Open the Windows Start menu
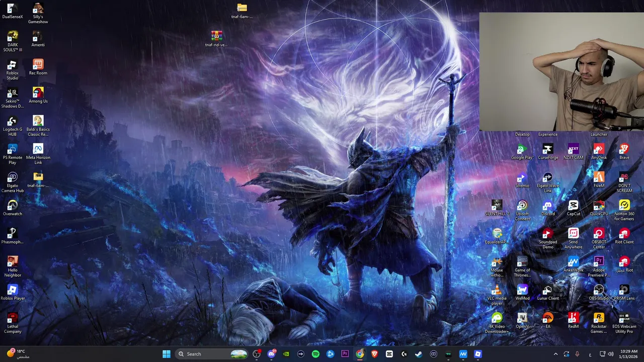The image size is (644, 362). [x=167, y=354]
